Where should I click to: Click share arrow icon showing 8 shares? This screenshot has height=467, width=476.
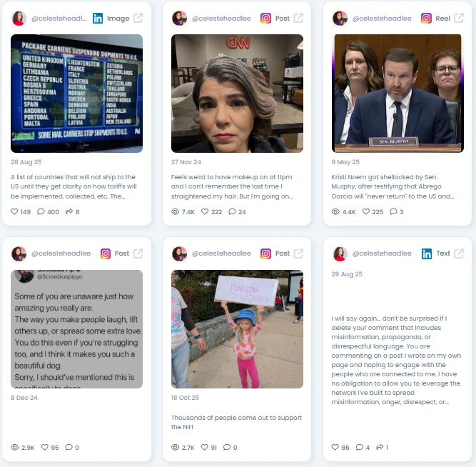[69, 211]
